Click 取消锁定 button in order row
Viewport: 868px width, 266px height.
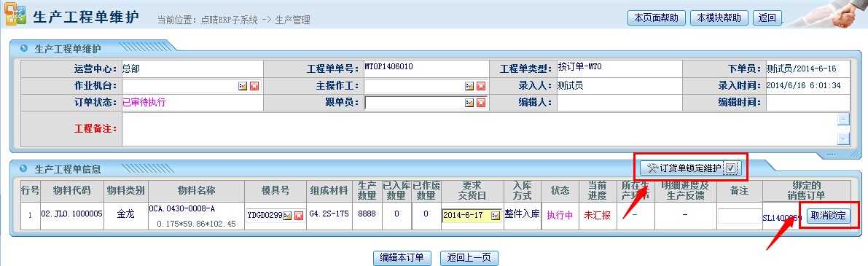[828, 216]
